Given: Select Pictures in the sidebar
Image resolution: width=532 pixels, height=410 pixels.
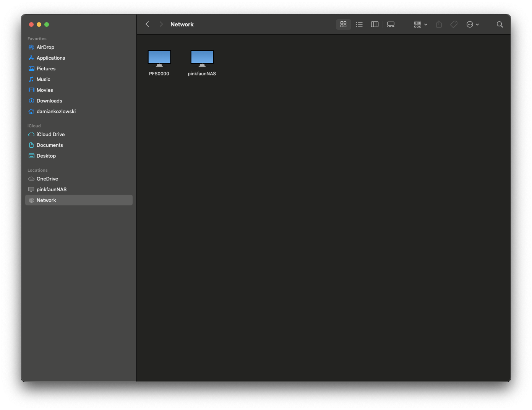Looking at the screenshot, I should pyautogui.click(x=79, y=68).
